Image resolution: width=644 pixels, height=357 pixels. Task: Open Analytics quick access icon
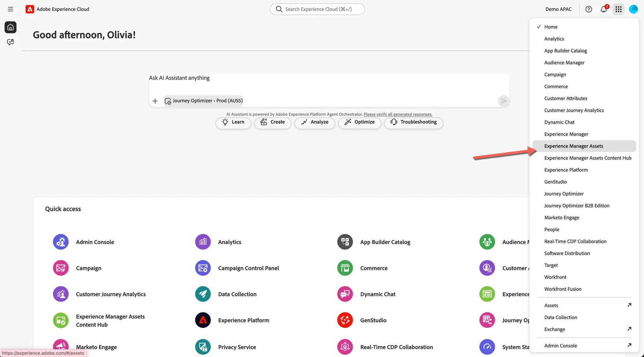pos(203,242)
